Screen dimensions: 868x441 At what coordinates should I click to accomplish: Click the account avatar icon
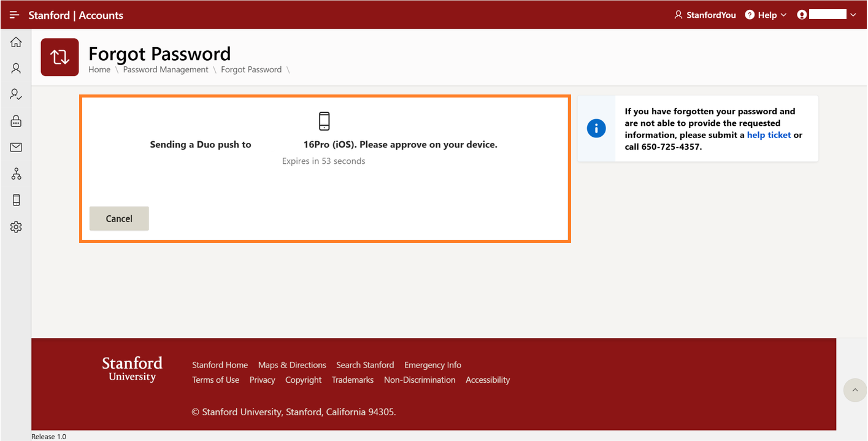click(x=801, y=15)
